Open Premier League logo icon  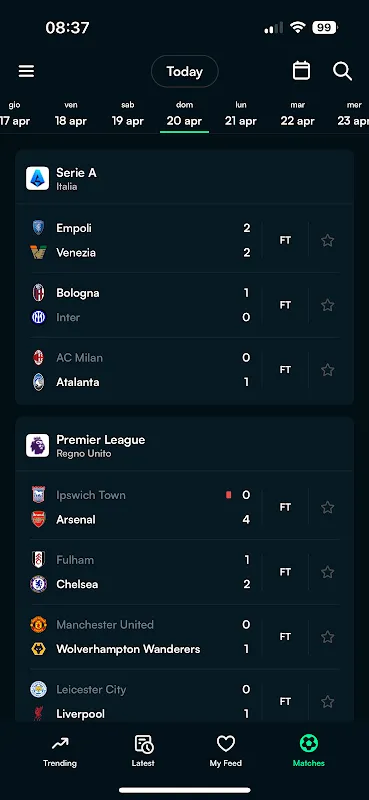pyautogui.click(x=38, y=445)
